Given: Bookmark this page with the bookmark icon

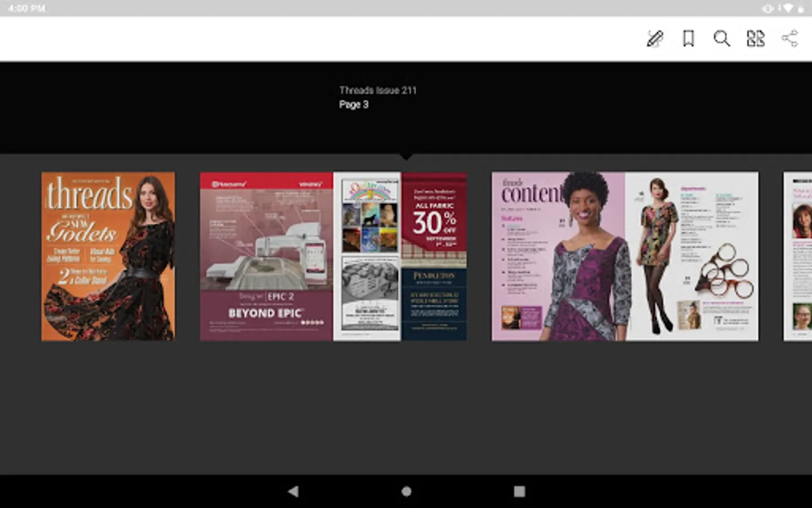Looking at the screenshot, I should (x=689, y=38).
